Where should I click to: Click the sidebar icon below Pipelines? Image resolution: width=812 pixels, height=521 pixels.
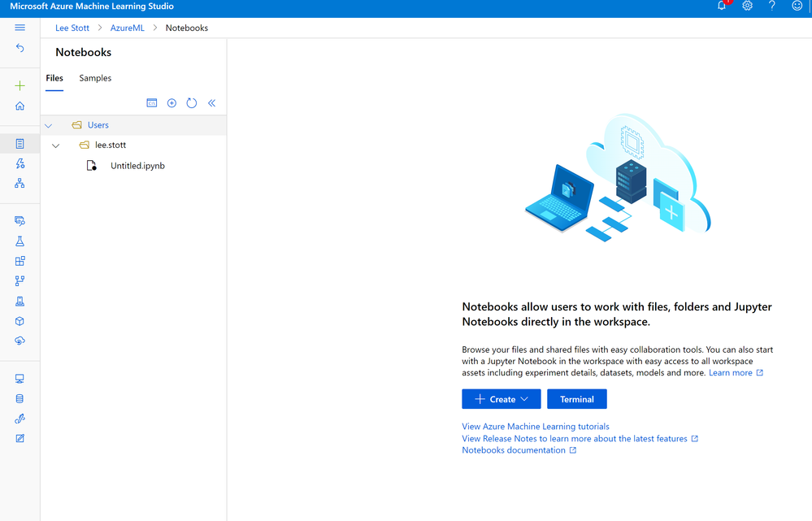click(20, 301)
